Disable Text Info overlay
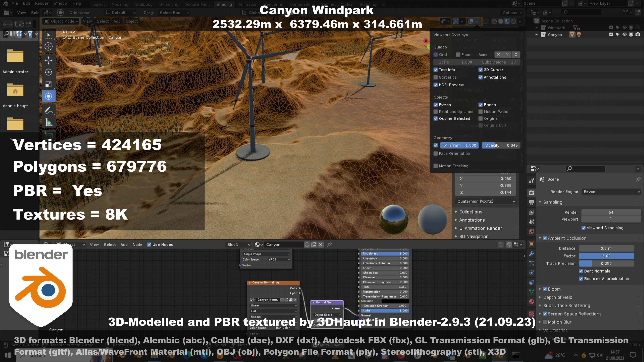Screen dimensions: 644x362 pyautogui.click(x=436, y=70)
